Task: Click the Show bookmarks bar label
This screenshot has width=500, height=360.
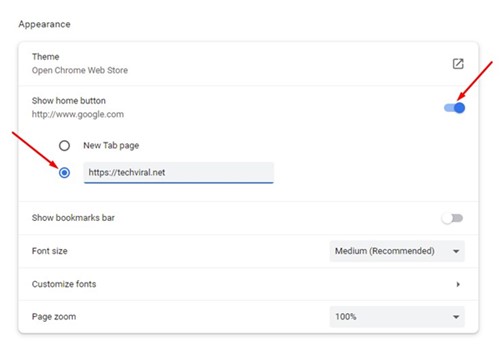Action: [73, 218]
